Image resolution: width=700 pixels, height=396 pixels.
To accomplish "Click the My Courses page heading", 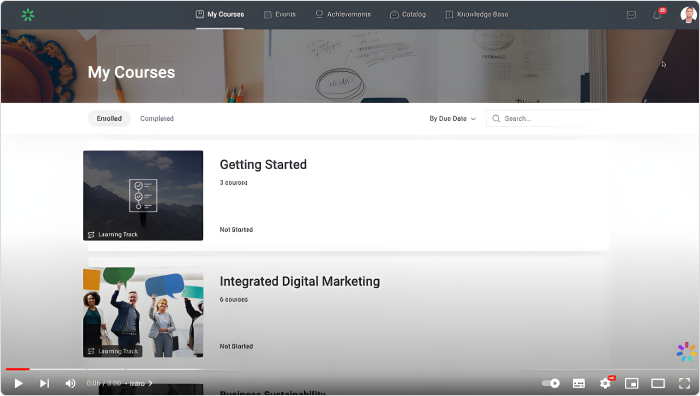I will (131, 72).
